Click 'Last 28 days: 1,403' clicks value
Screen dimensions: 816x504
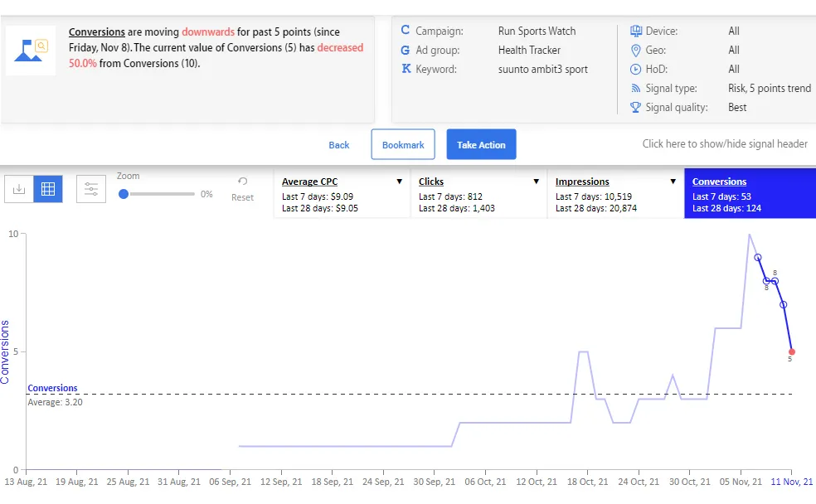[x=457, y=208]
